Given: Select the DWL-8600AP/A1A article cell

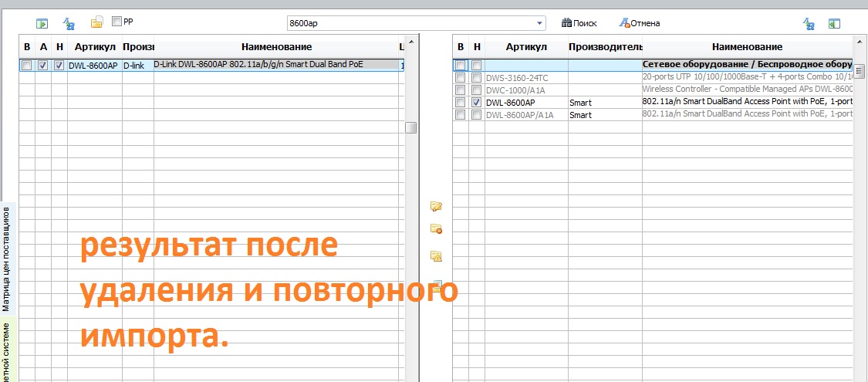Looking at the screenshot, I should (526, 114).
